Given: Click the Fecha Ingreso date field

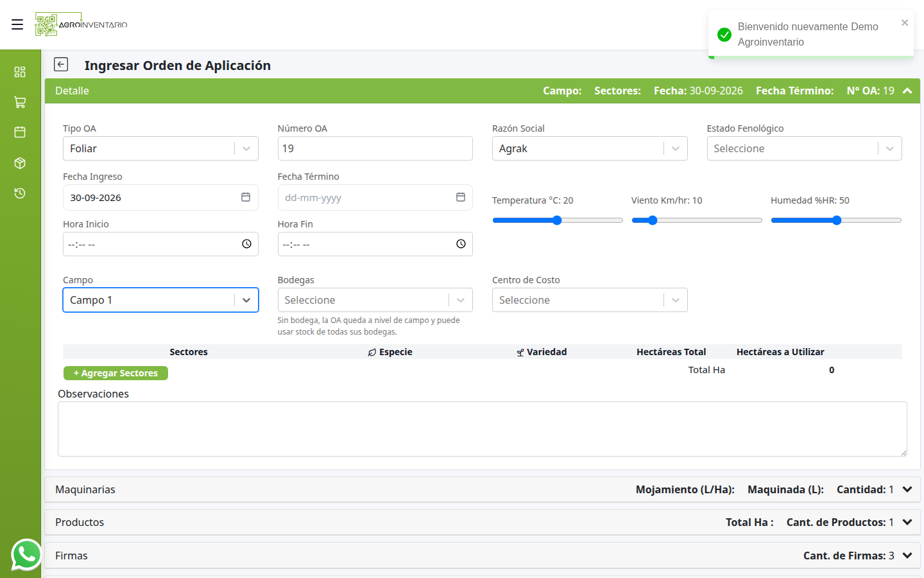Looking at the screenshot, I should 160,197.
